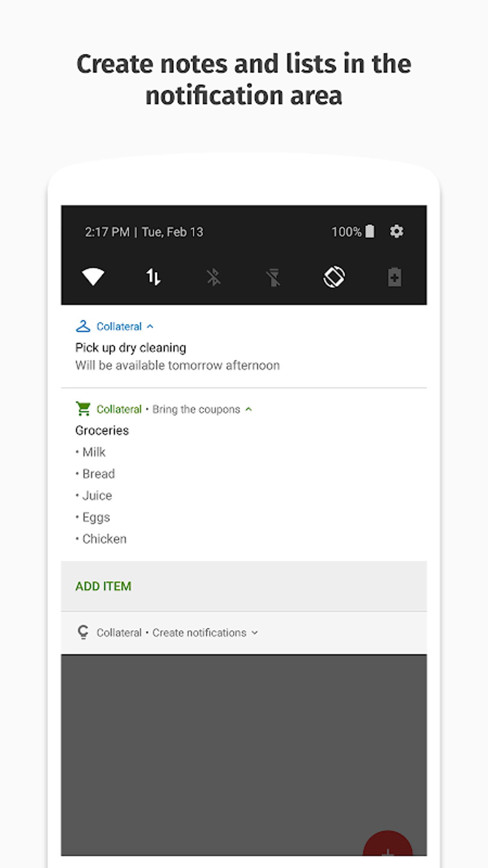The width and height of the screenshot is (488, 868).
Task: Toggle auto-rotate quick setting
Action: [x=334, y=277]
